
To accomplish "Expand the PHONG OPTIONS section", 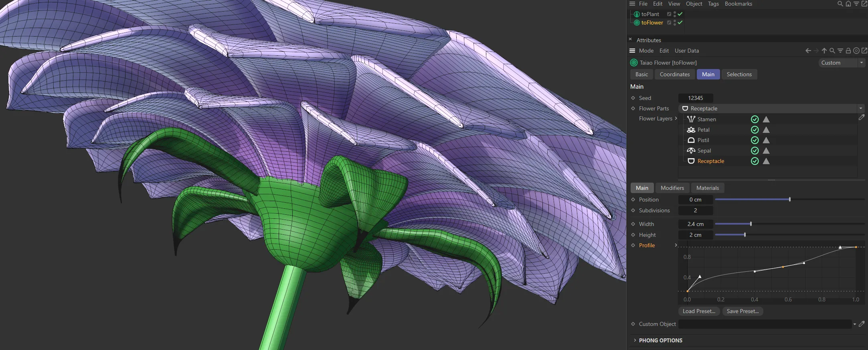I will coord(635,340).
